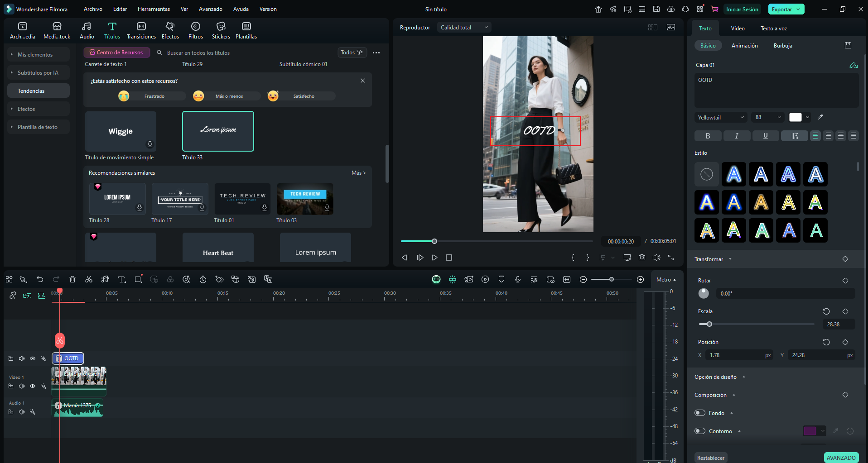Hide the Vídeo 1 track with eye icon

[x=33, y=386]
